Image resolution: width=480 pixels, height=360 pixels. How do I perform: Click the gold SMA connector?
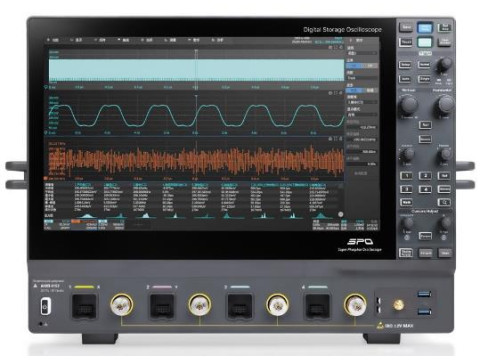click(x=398, y=304)
